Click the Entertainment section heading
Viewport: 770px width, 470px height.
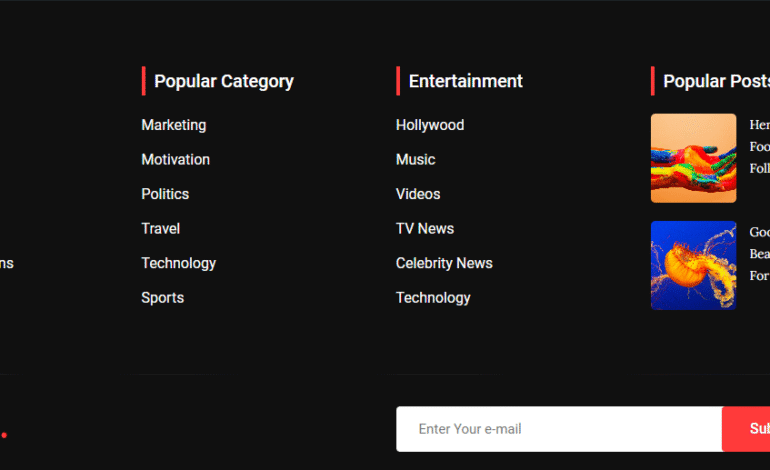coord(466,81)
